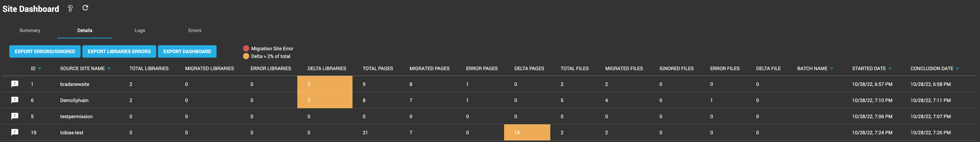Refresh the Site Dashboard
This screenshot has width=980, height=142.
pyautogui.click(x=85, y=8)
